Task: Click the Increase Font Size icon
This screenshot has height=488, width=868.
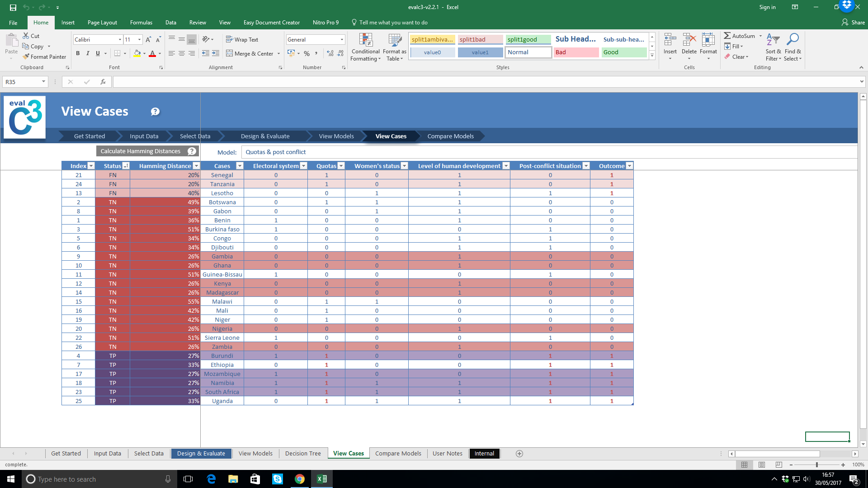Action: click(148, 40)
